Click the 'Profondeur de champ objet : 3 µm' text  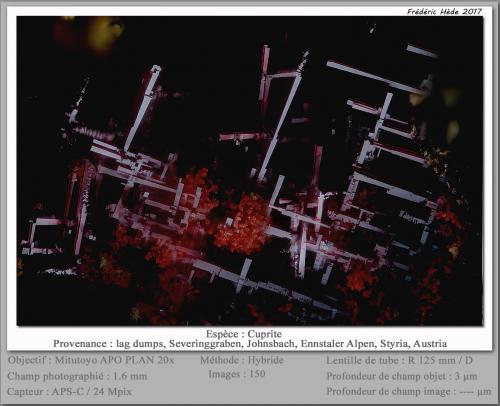[x=402, y=376]
